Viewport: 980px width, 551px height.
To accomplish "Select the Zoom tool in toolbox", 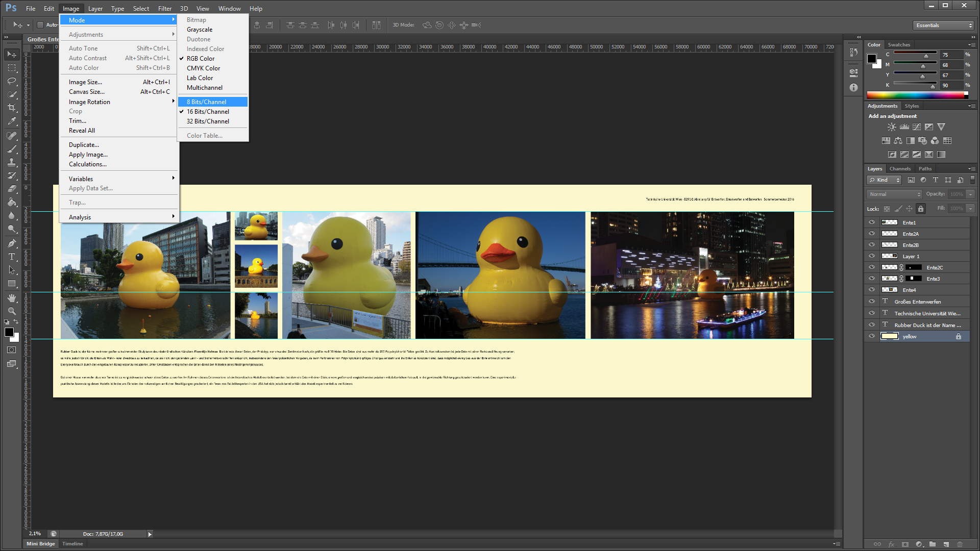I will (x=12, y=311).
